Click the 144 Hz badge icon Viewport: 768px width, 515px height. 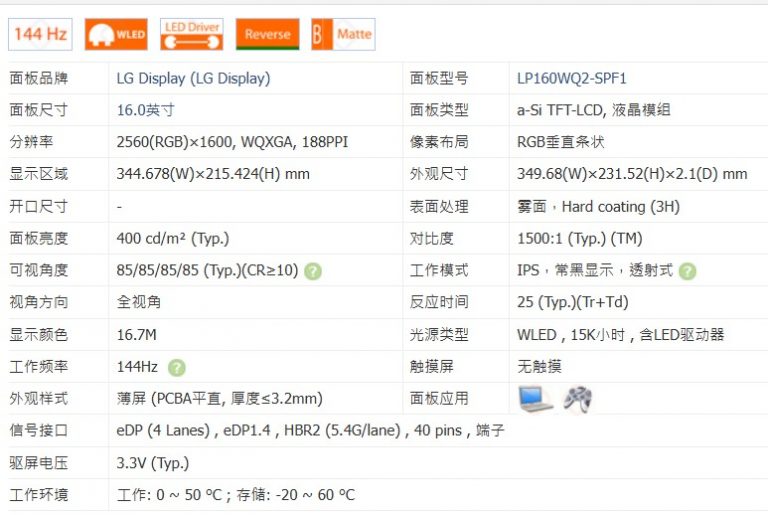(40, 34)
